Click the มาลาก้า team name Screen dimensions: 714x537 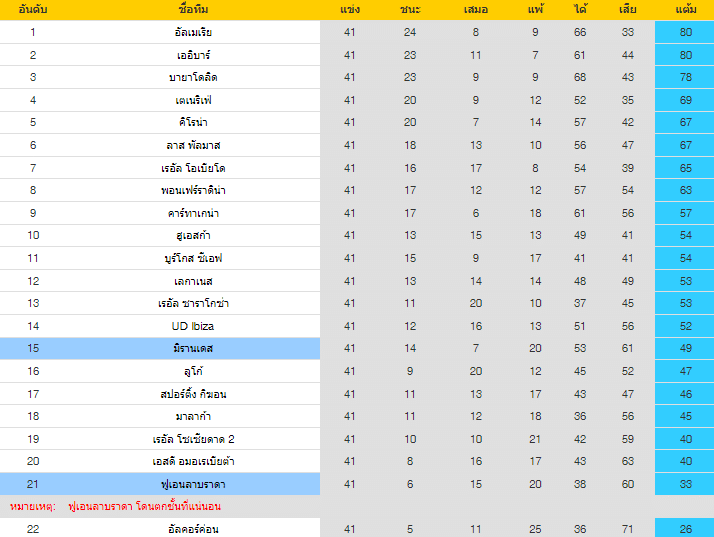(192, 416)
